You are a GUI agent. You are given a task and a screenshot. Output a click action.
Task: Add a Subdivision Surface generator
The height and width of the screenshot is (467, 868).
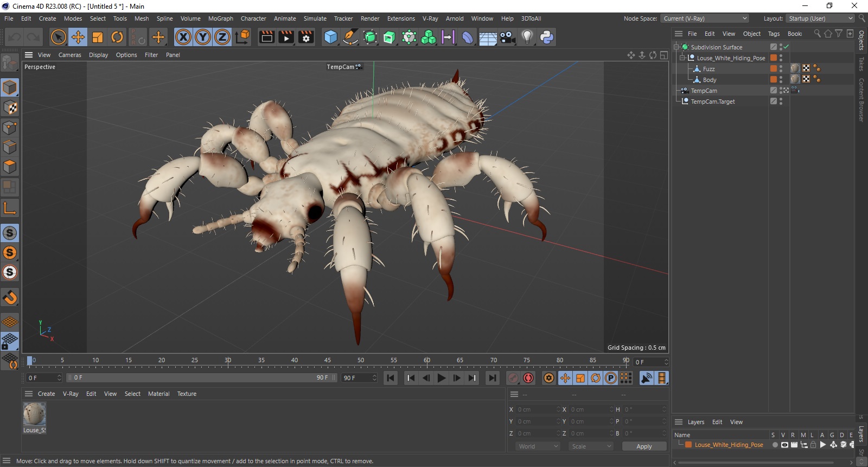click(370, 37)
